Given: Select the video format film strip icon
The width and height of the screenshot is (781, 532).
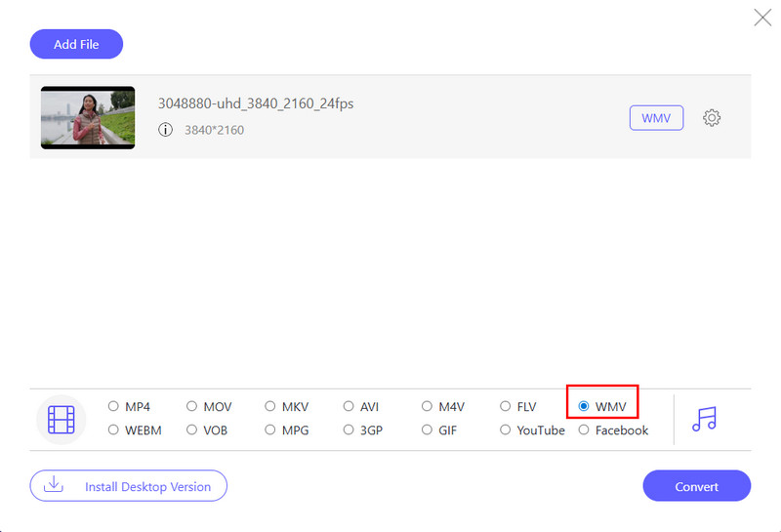Looking at the screenshot, I should (62, 419).
